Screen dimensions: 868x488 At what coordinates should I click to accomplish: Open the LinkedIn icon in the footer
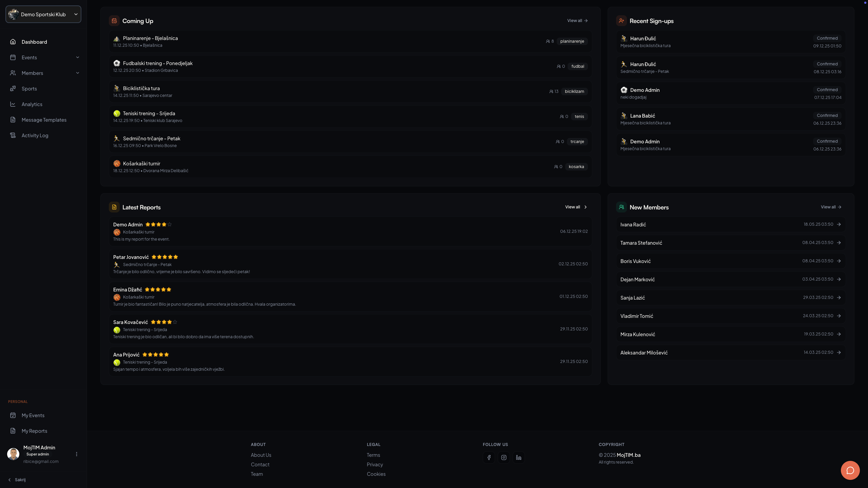(x=518, y=457)
